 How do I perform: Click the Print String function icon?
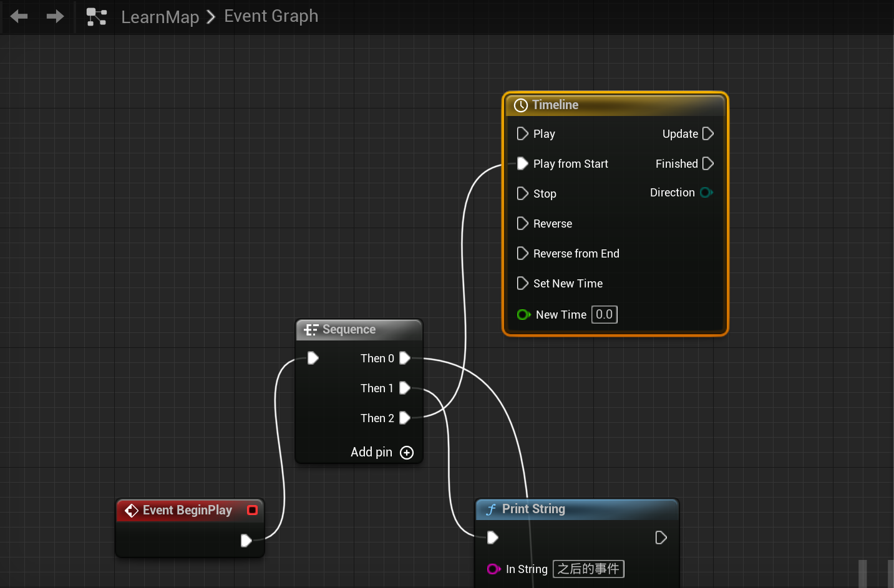[x=491, y=509]
